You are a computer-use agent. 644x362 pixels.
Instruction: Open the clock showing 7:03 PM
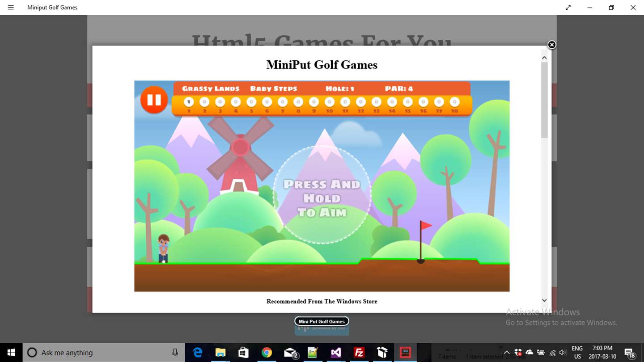pyautogui.click(x=602, y=353)
